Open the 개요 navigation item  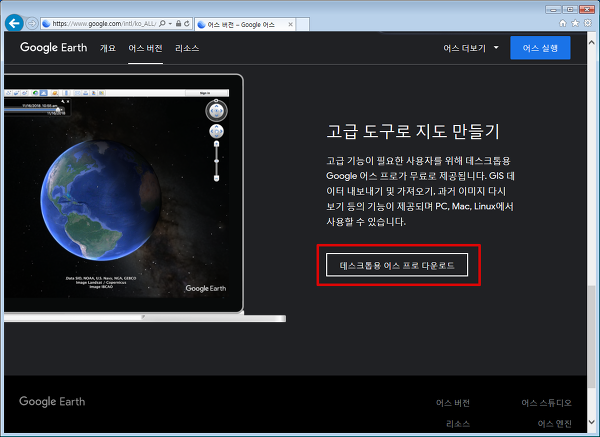tap(108, 48)
